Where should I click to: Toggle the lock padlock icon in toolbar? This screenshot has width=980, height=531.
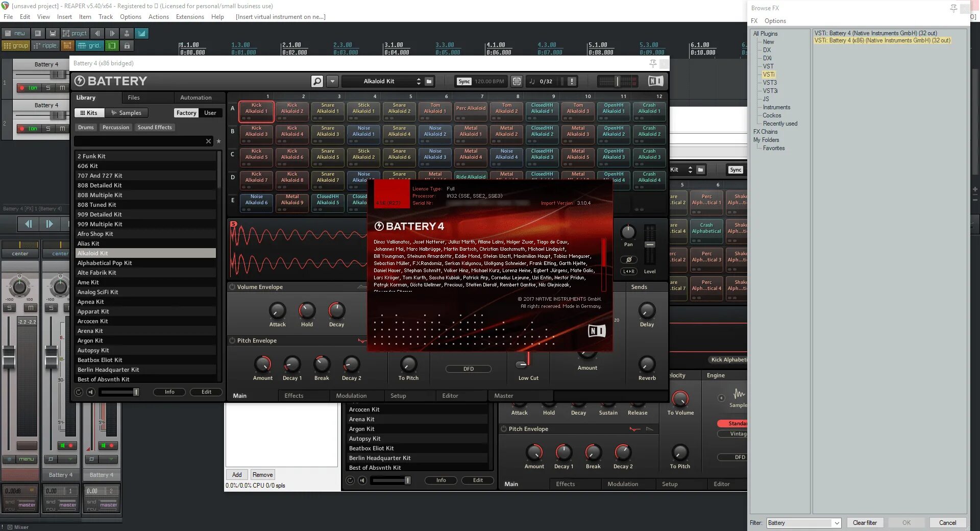[x=127, y=45]
